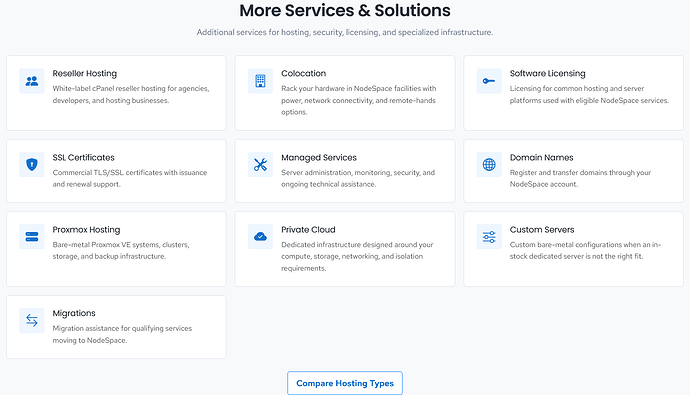The height and width of the screenshot is (395, 690).
Task: Open the Domain Names title link
Action: (x=542, y=157)
